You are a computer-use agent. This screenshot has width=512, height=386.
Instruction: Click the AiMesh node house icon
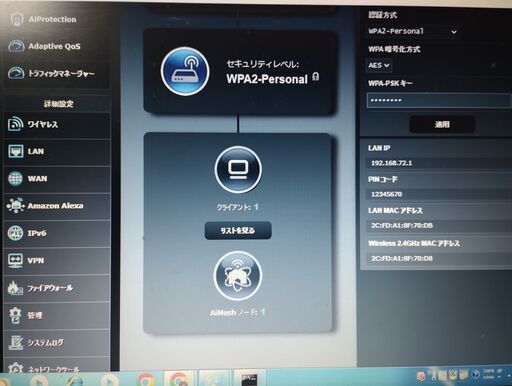pos(238,276)
